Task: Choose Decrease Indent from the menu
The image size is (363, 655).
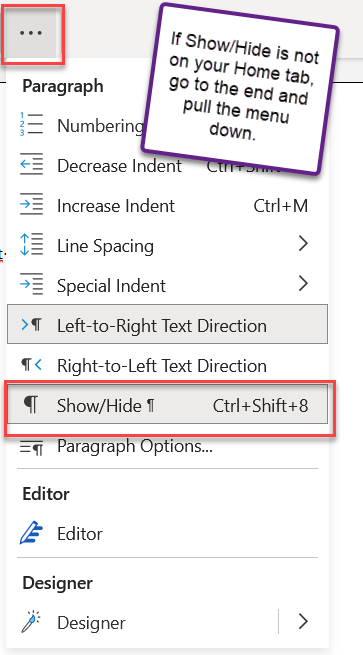Action: pos(168,165)
